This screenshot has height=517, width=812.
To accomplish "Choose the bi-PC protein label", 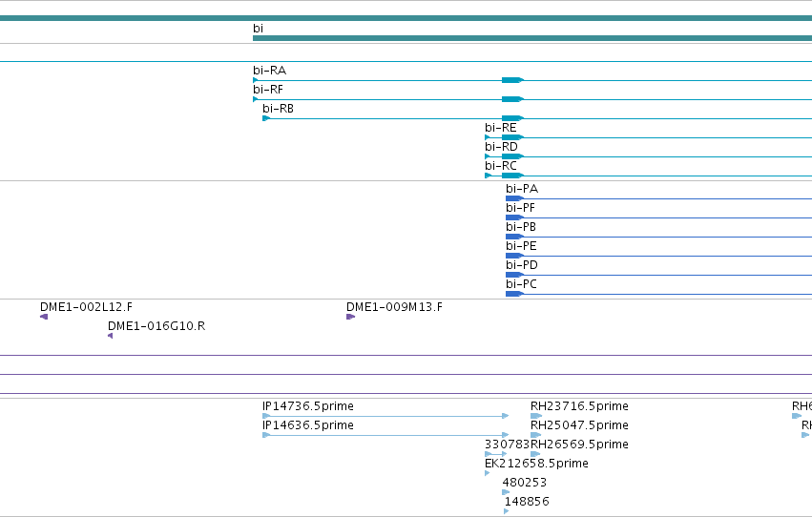I will pyautogui.click(x=521, y=284).
